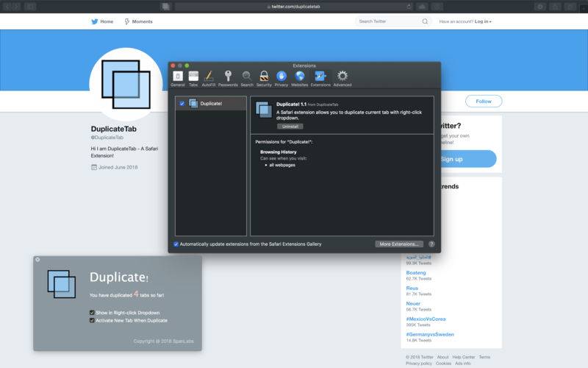The height and width of the screenshot is (368, 588).
Task: Click the Safari address bar
Action: [293, 7]
